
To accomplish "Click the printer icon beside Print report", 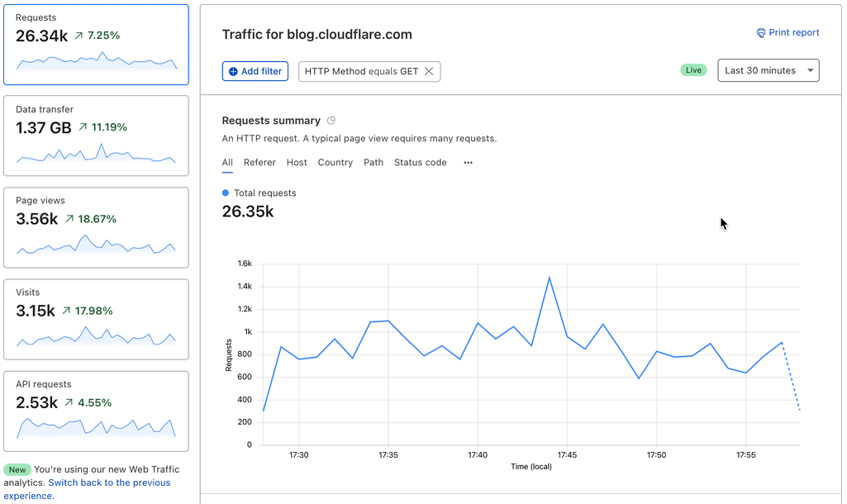I will coord(760,33).
